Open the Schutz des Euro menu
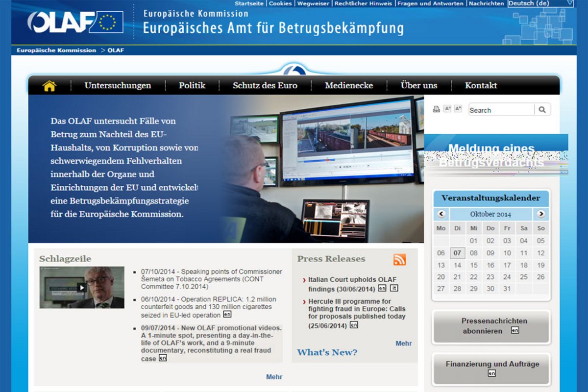This screenshot has width=588, height=392. (265, 86)
